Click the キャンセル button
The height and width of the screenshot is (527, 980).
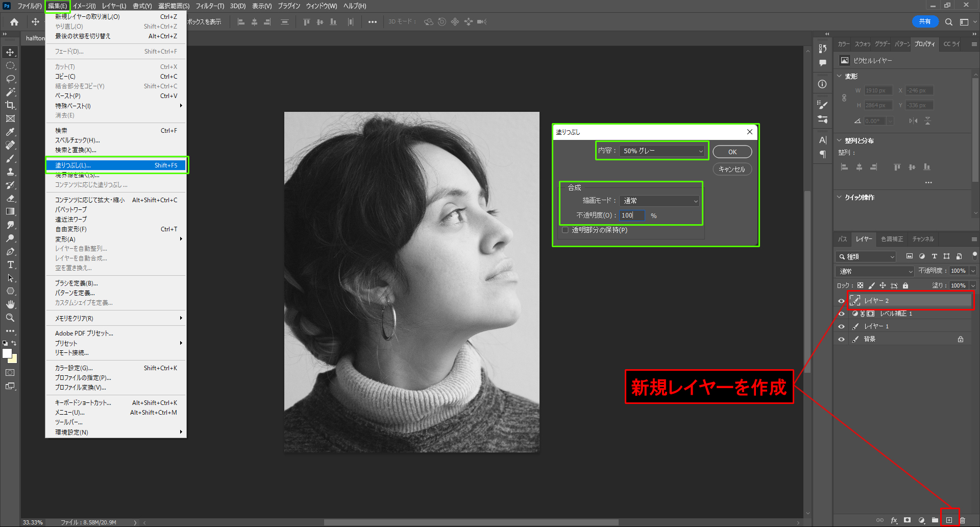point(732,169)
